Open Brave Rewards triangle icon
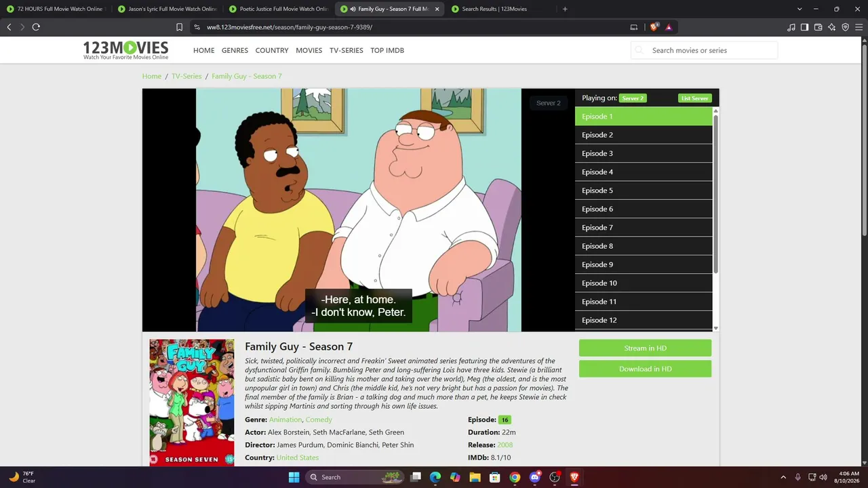This screenshot has width=868, height=488. click(669, 27)
